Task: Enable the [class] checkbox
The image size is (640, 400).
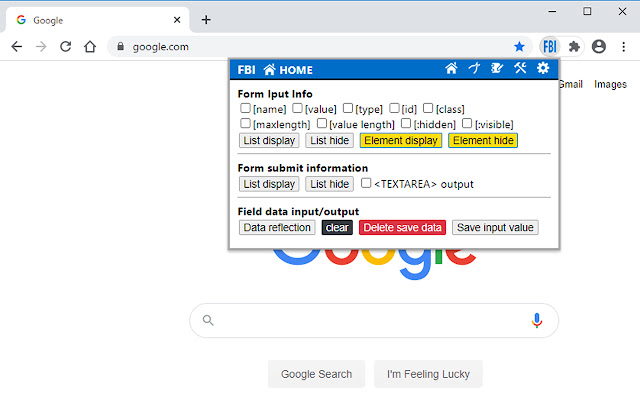Action: coord(428,108)
